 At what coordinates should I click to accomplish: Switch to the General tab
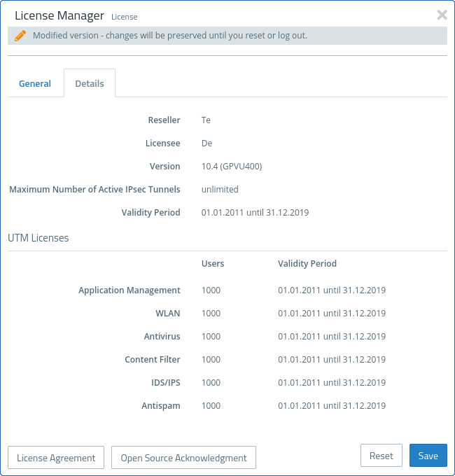pyautogui.click(x=35, y=83)
